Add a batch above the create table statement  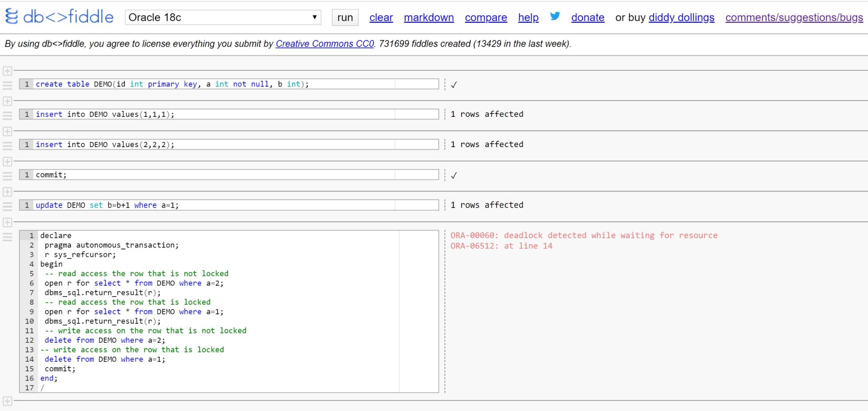(7, 71)
